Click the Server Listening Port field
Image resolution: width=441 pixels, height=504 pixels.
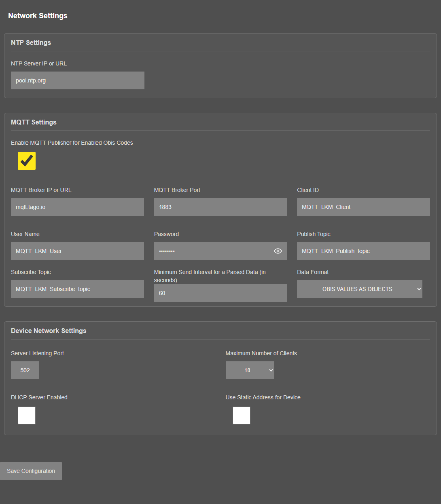[x=25, y=370]
